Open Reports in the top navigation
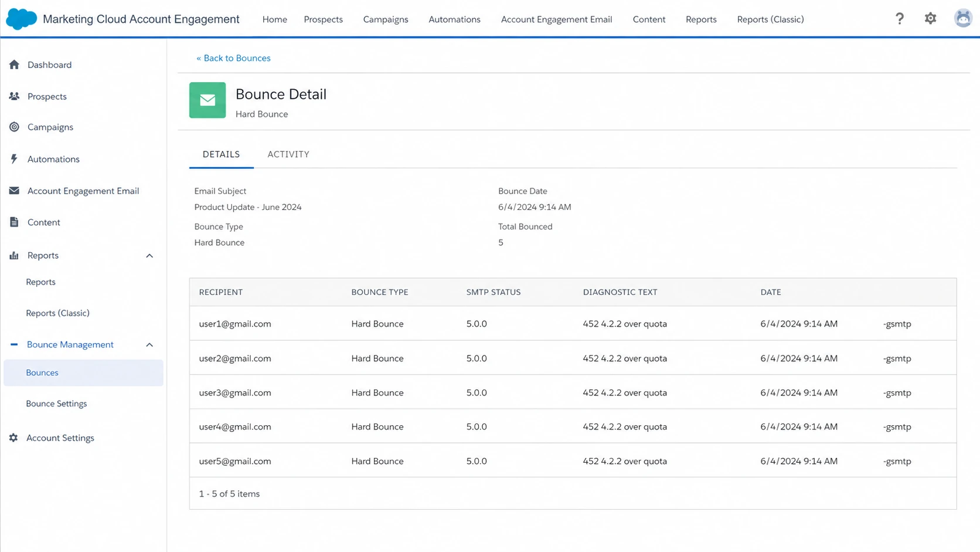Image resolution: width=980 pixels, height=552 pixels. click(701, 19)
